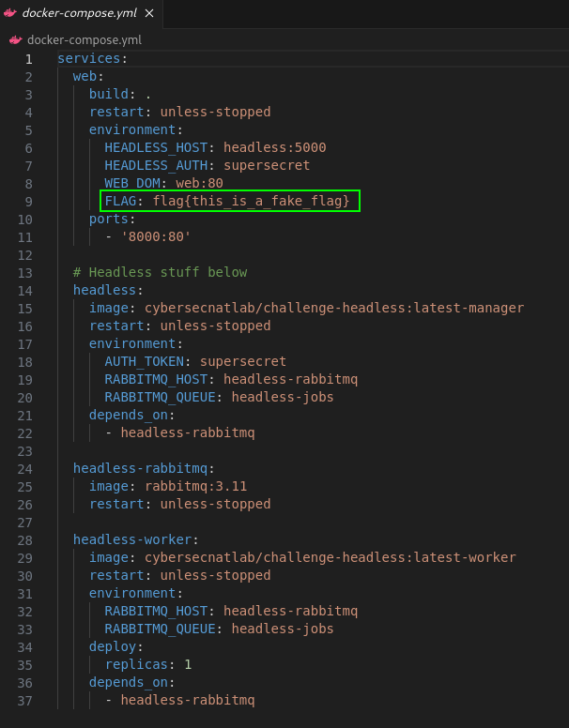Click the 'FLAG' variable name
Screen dimensions: 569x728
pos(120,201)
